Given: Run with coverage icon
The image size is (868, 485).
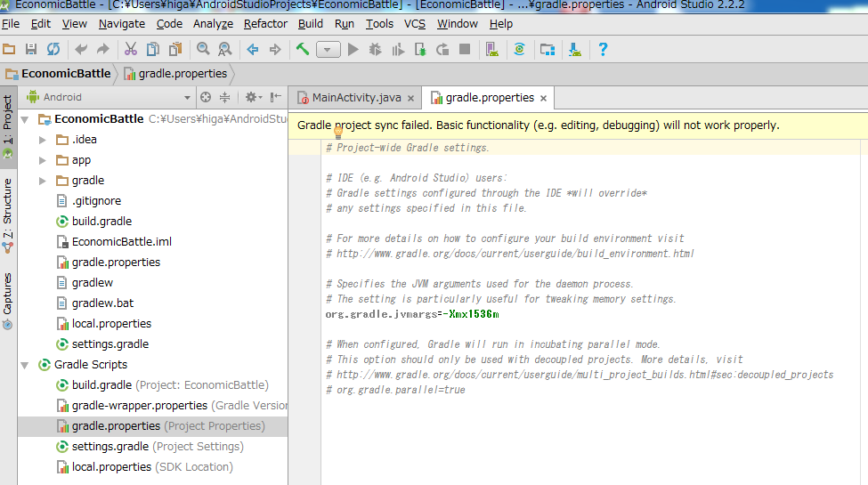Looking at the screenshot, I should point(397,49).
